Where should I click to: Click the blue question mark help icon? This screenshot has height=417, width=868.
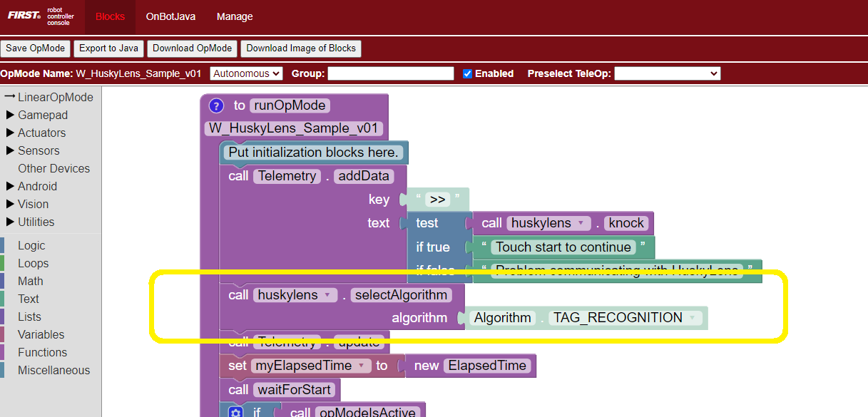click(216, 105)
